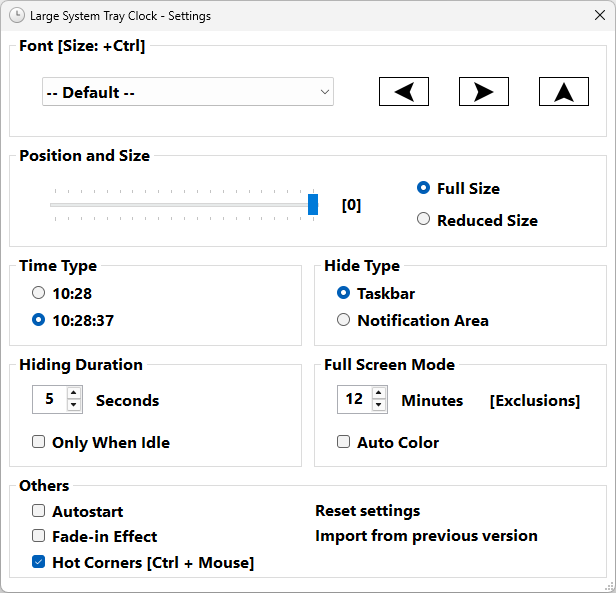Enable the Fade-in Effect checkbox

(39, 536)
